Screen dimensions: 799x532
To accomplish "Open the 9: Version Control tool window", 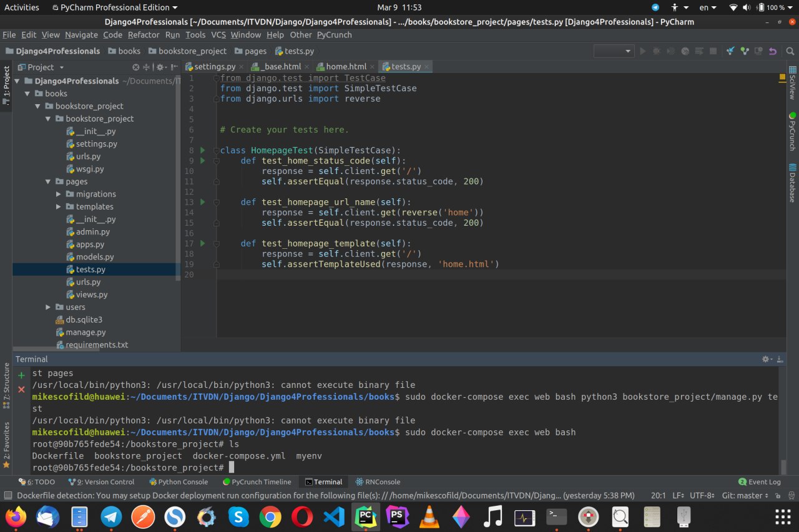I will pos(101,482).
